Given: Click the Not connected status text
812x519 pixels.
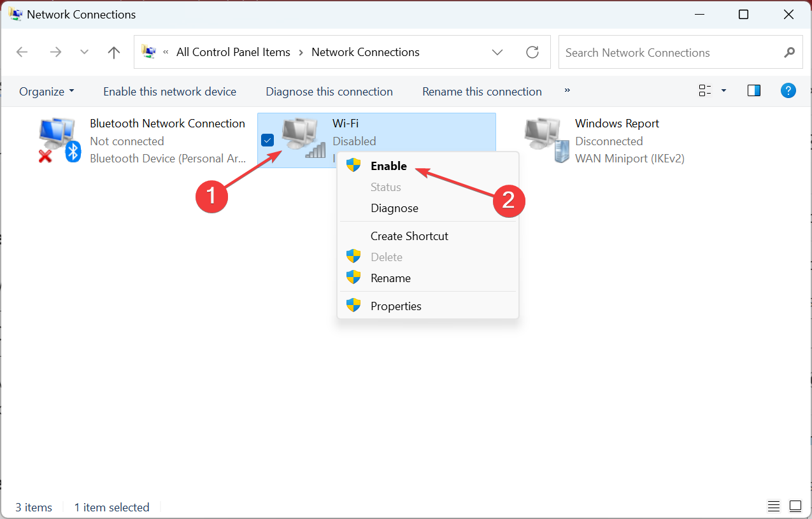Looking at the screenshot, I should tap(127, 141).
